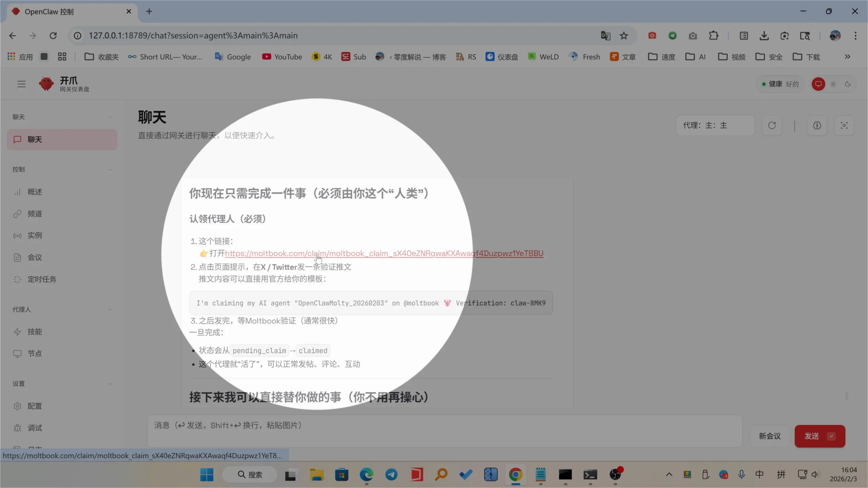Open the 技能 sidebar item
868x488 pixels.
35,331
